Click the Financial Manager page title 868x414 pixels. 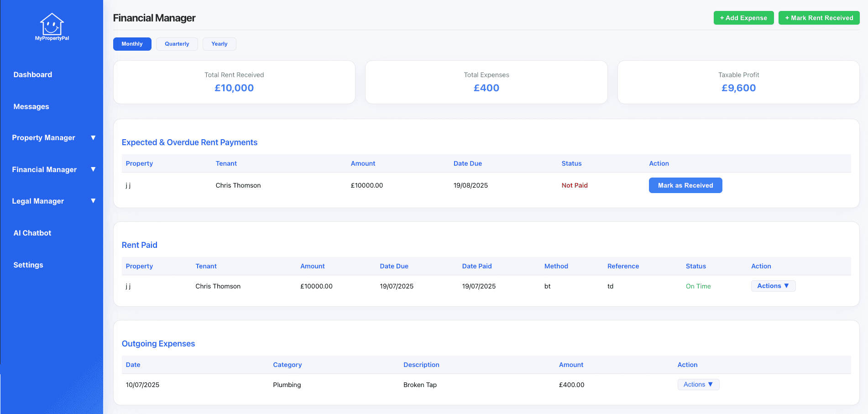click(x=154, y=18)
